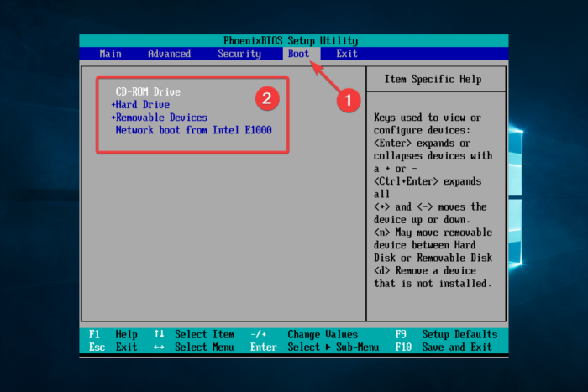Screen dimensions: 588x392
Task: Click the "Keys used to view or" help line
Action: pos(427,118)
